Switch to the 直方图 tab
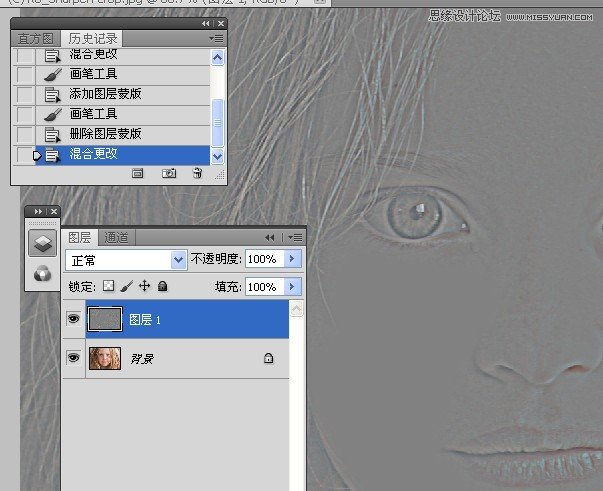 (x=35, y=38)
